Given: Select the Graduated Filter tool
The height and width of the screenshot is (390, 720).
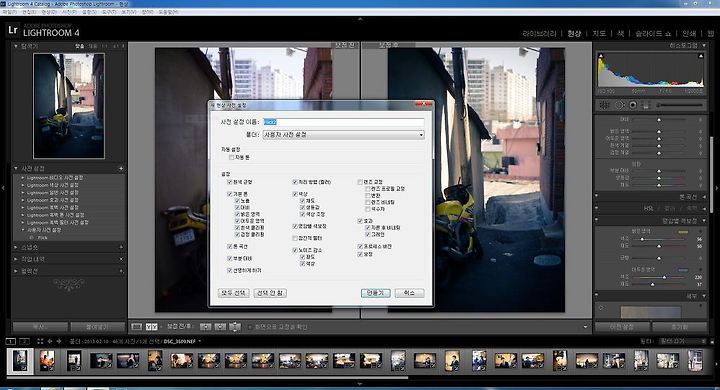Looking at the screenshot, I should pos(646,105).
